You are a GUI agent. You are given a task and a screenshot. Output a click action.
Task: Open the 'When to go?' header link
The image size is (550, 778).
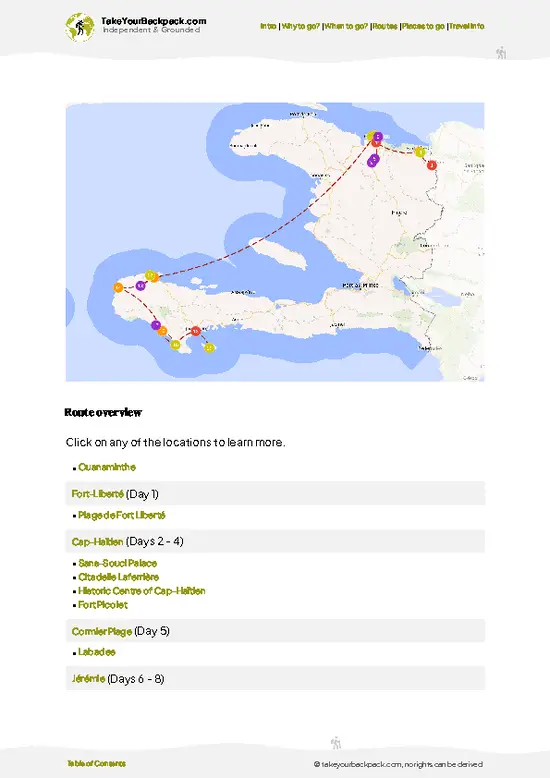click(346, 26)
